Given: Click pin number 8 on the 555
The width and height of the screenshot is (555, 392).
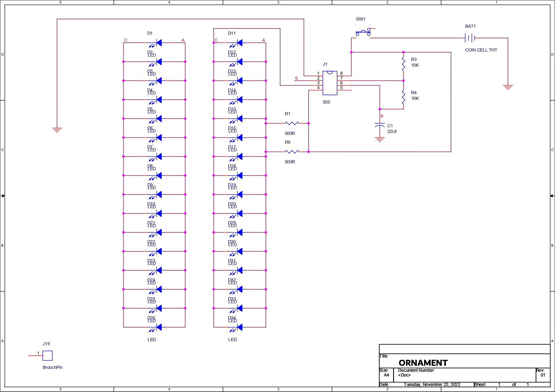Looking at the screenshot, I should 341,73.
